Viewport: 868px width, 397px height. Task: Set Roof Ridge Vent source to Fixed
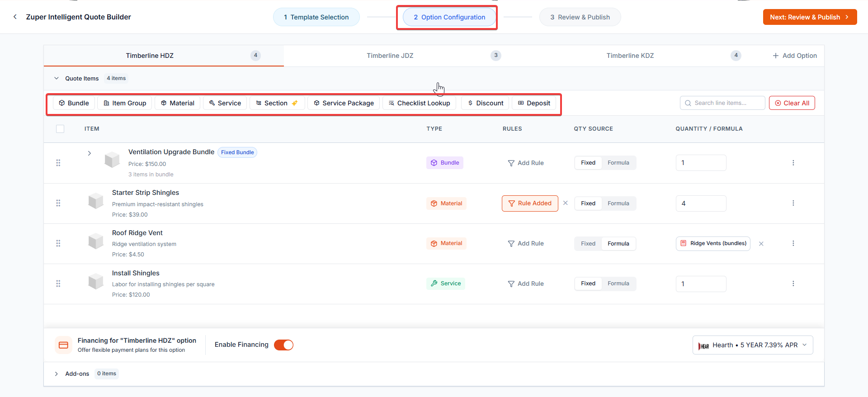pos(588,243)
